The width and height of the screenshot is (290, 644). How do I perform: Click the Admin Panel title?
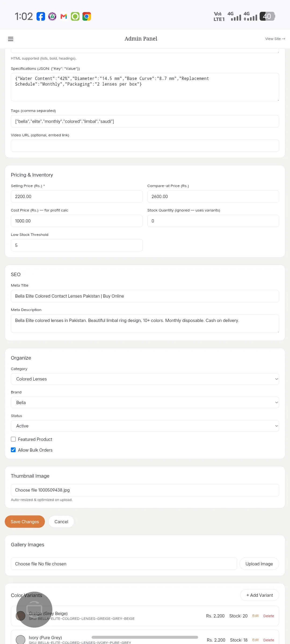pos(141,39)
